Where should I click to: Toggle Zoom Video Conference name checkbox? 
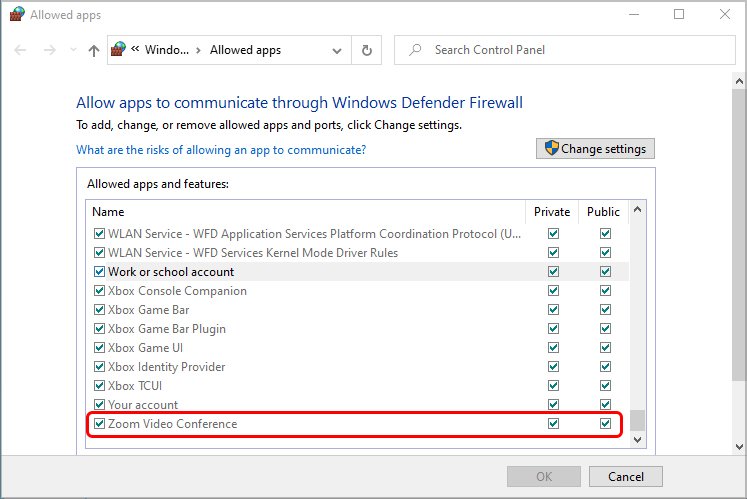pyautogui.click(x=99, y=423)
